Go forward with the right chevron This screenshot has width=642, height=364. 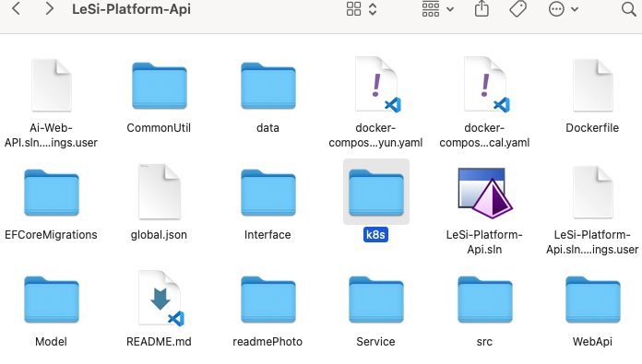click(49, 8)
